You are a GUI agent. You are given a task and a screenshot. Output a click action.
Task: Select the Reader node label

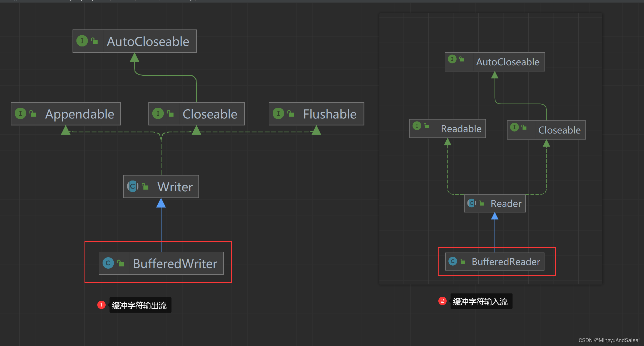click(x=506, y=204)
